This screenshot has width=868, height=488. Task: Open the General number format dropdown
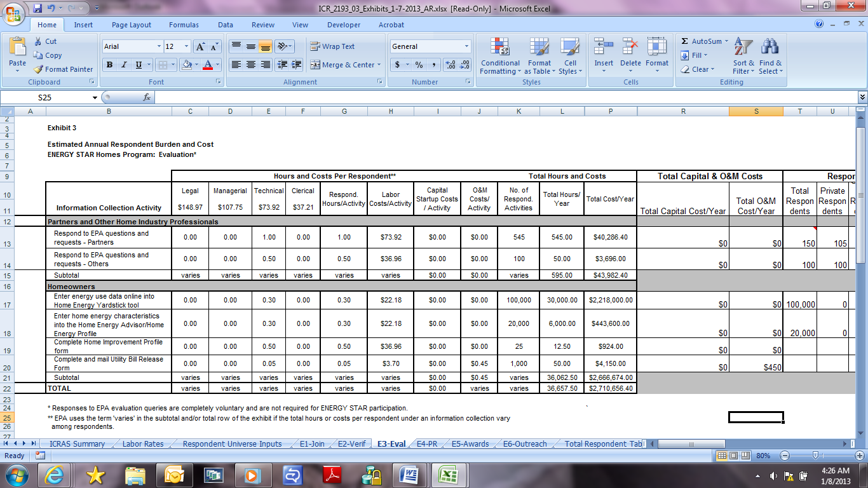point(466,46)
